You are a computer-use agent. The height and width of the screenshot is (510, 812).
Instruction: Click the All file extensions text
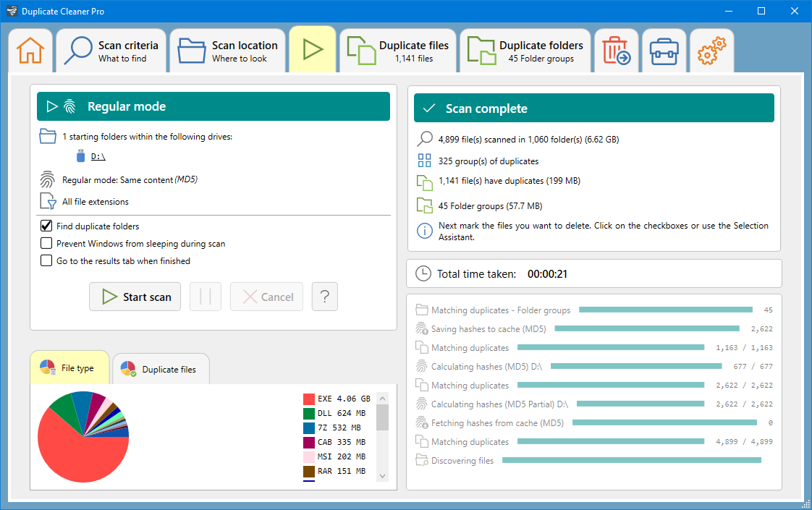coord(96,201)
